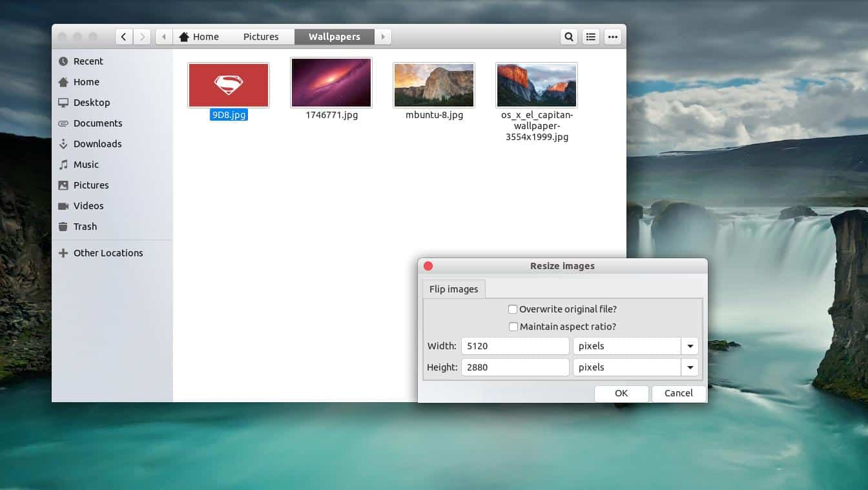Click Pictures in the path bar
The image size is (868, 490).
[x=261, y=37]
